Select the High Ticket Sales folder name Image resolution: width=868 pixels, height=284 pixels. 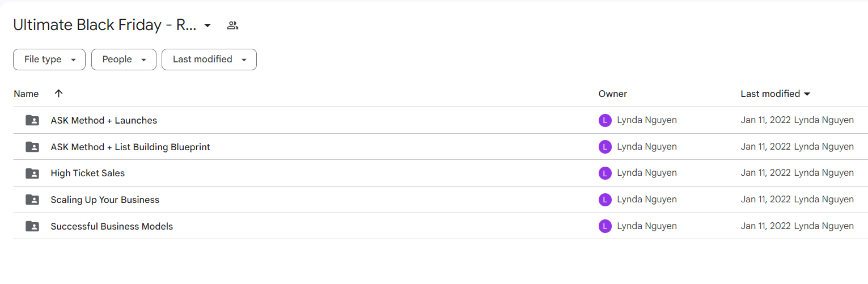tap(88, 173)
